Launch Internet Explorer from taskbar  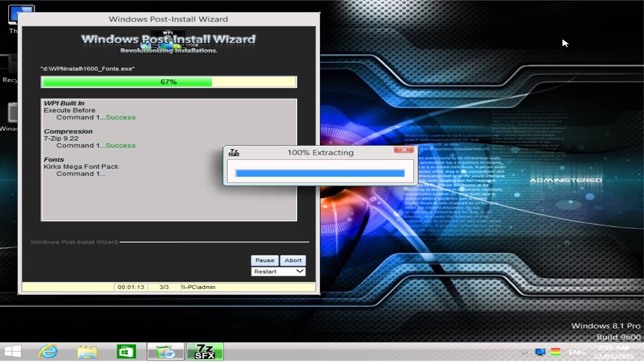click(49, 352)
